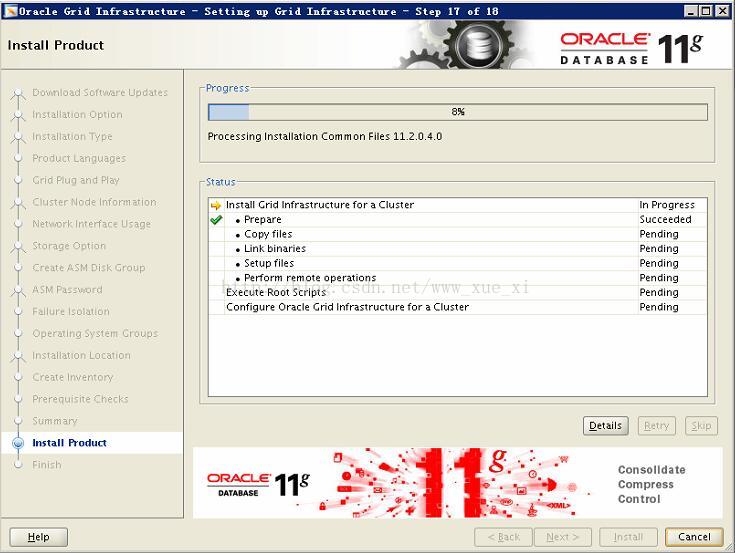Viewport: 735px width, 553px height.
Task: Select the Prerequisite Checks step
Action: coord(80,399)
